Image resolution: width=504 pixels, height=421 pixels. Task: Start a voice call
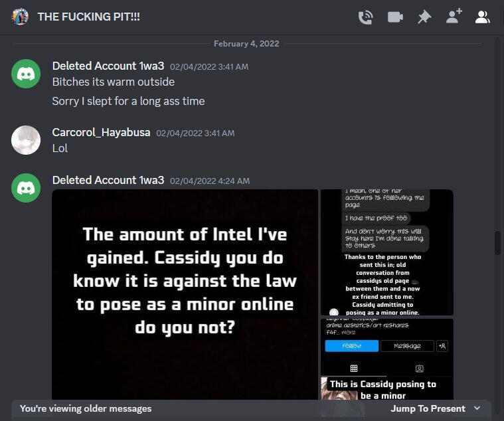pos(365,17)
